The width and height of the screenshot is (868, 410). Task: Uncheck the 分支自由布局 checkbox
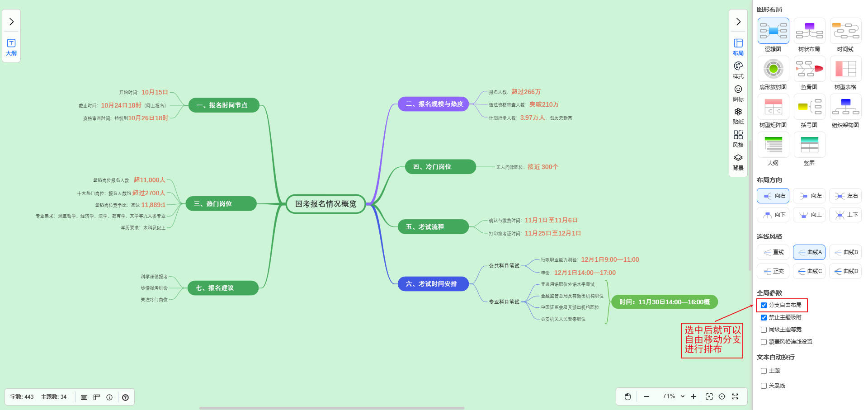(x=764, y=305)
